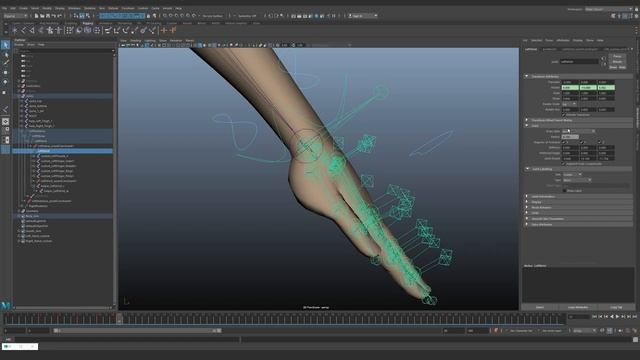The height and width of the screenshot is (360, 640).
Task: Open the Rotate Order dropdown
Action: tap(569, 104)
